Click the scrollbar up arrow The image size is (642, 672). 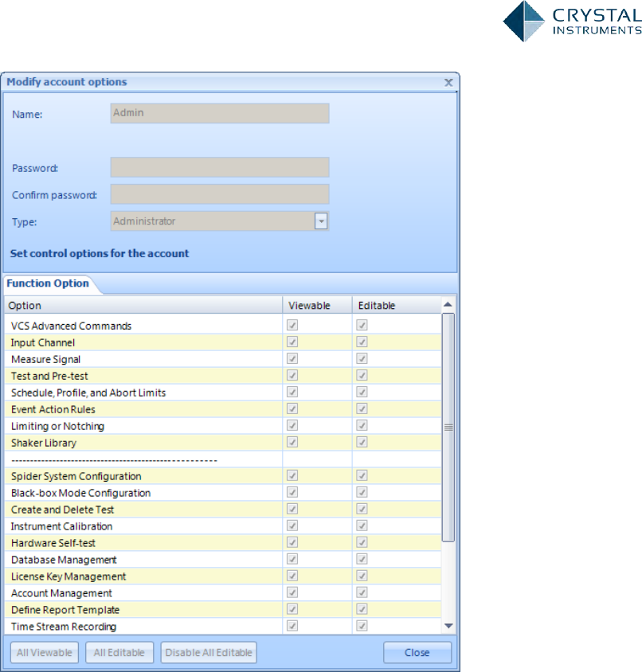(448, 305)
